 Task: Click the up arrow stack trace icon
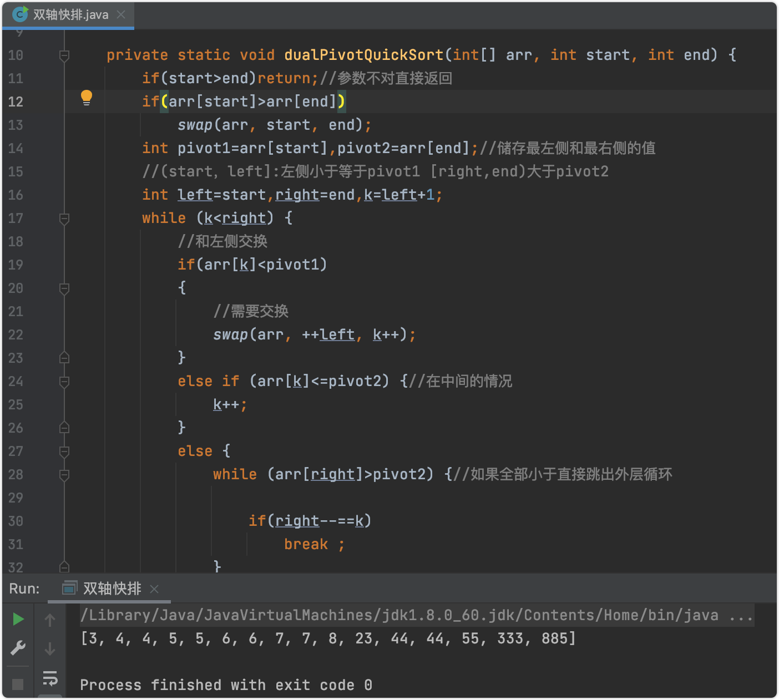[x=50, y=620]
